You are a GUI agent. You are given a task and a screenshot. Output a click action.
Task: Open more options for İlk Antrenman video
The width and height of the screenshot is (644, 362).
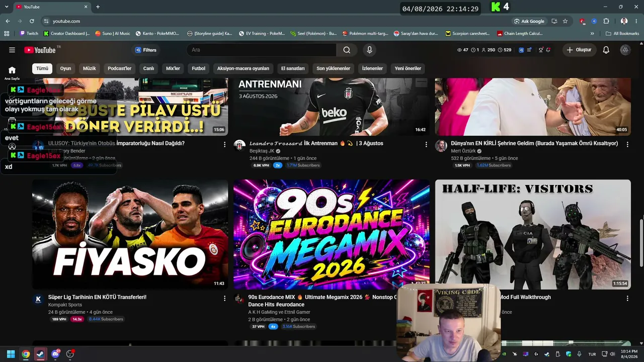tap(426, 144)
